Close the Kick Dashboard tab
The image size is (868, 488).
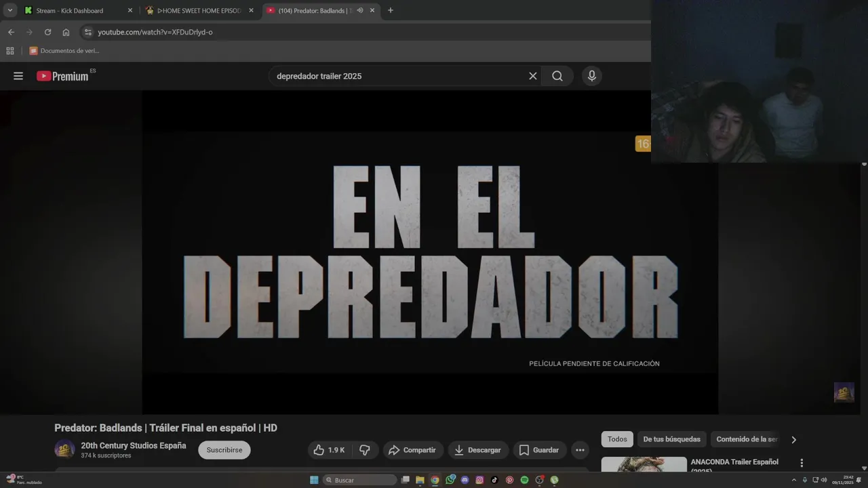(x=130, y=10)
